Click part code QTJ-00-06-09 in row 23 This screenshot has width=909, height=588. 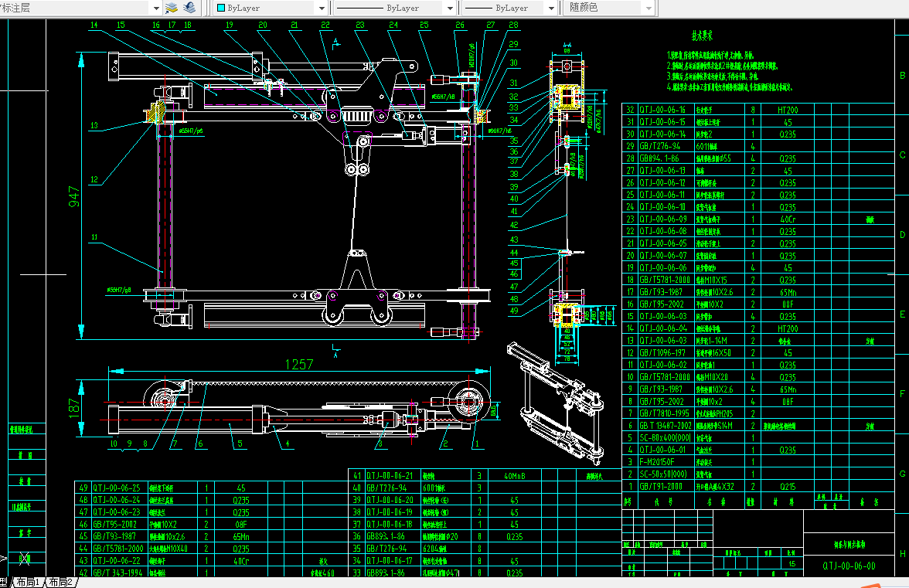tap(662, 219)
